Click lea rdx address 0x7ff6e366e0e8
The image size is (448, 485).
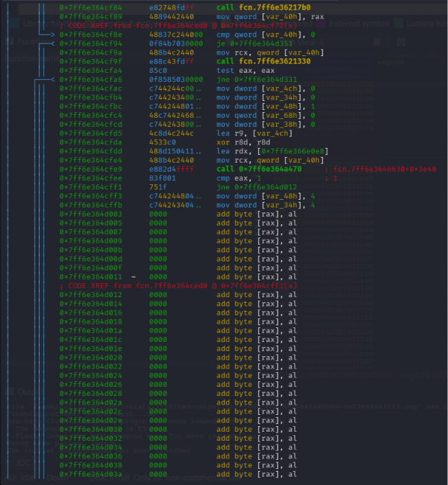pos(292,151)
